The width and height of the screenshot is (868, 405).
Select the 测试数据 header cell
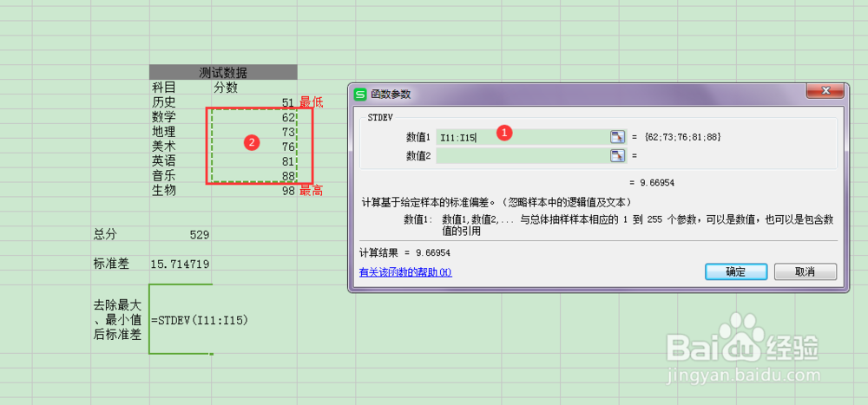tap(223, 73)
